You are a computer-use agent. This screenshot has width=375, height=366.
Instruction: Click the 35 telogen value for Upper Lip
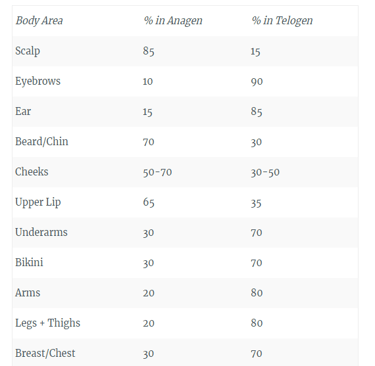(x=256, y=203)
